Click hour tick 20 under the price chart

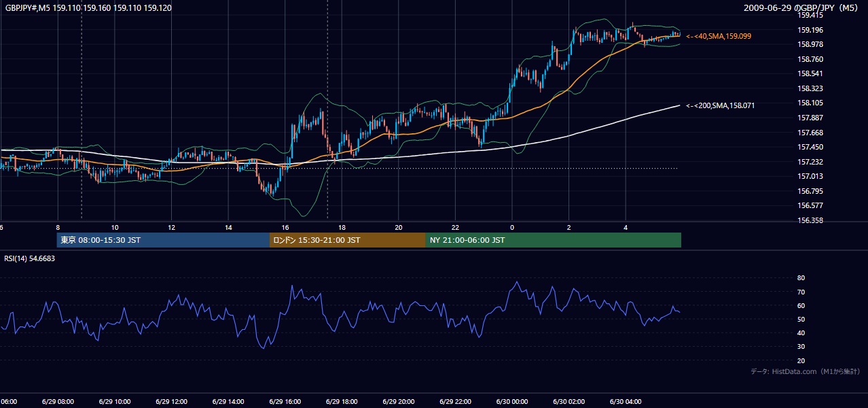(398, 228)
